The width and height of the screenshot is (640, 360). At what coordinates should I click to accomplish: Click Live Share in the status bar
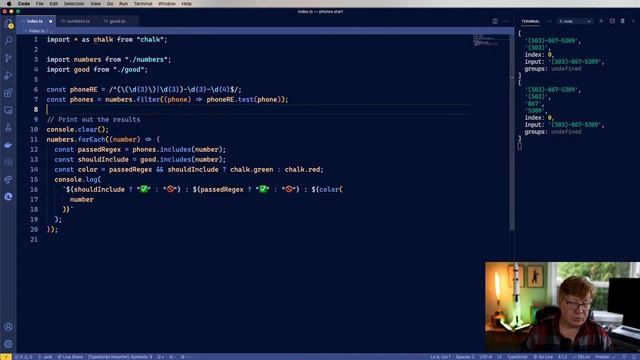(x=70, y=357)
